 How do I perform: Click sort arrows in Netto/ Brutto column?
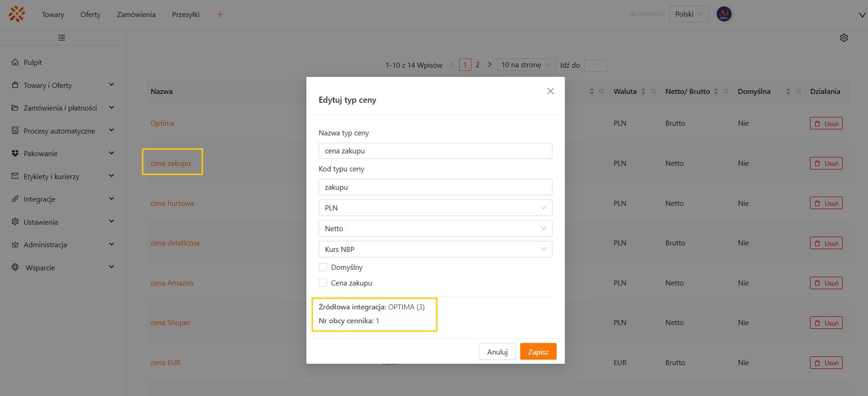coord(716,92)
